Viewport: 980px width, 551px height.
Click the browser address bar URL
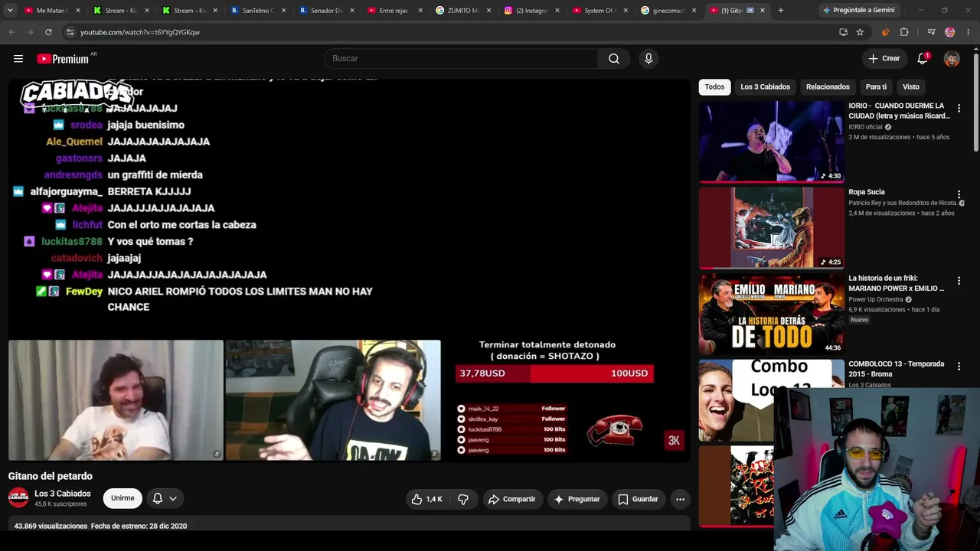pyautogui.click(x=140, y=32)
